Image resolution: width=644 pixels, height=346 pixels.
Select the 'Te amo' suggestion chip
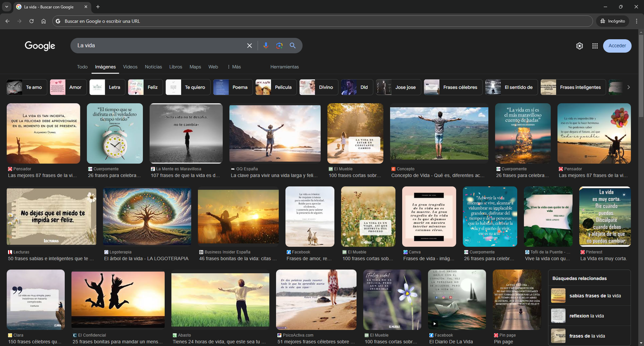click(x=26, y=87)
